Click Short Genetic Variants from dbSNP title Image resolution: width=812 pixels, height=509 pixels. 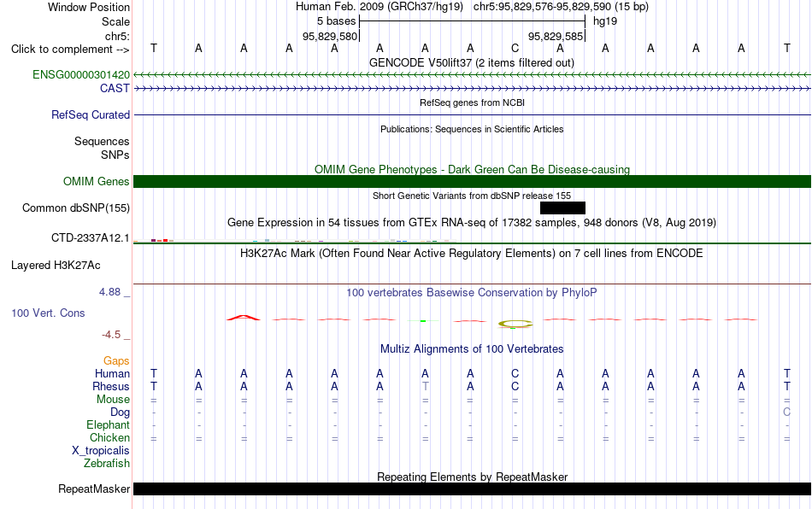(472, 196)
